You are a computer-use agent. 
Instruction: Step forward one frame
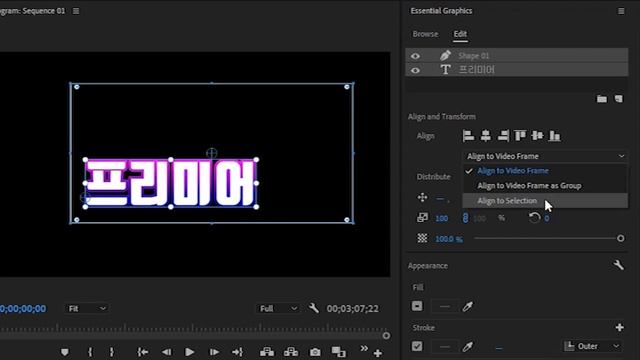[x=214, y=352]
